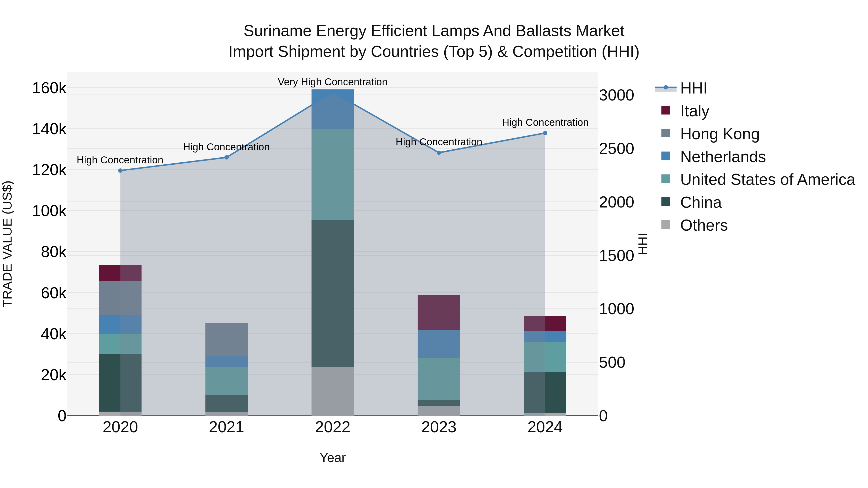Screen dimensions: 868x488
Task: Click the Others segment of the 2022 bar
Action: point(332,391)
